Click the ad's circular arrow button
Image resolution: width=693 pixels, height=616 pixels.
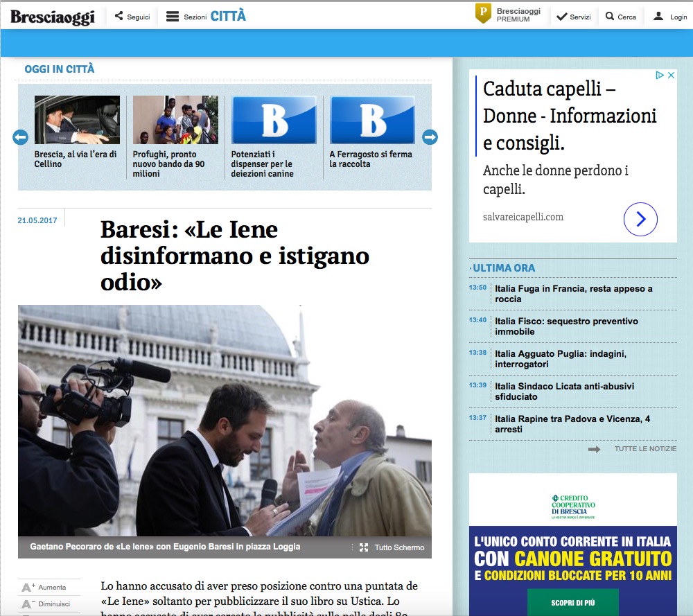click(640, 220)
